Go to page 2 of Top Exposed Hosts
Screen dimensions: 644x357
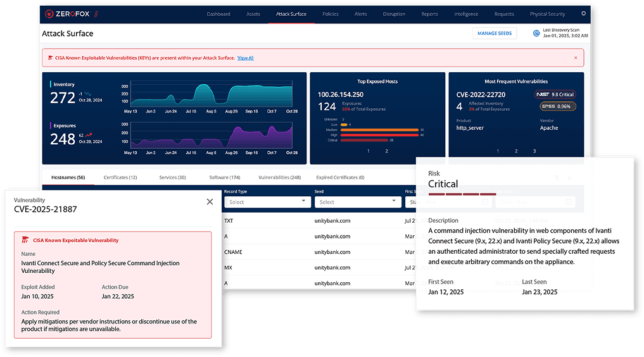coord(386,151)
